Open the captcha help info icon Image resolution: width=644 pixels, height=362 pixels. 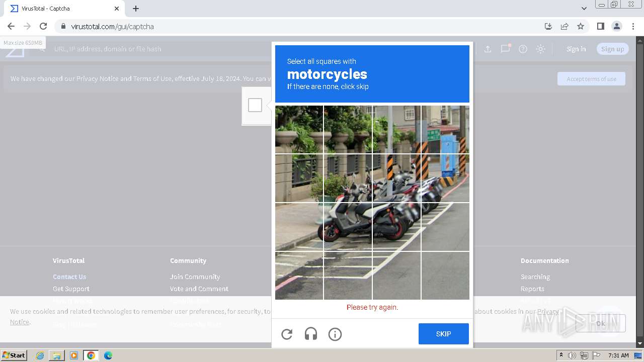pyautogui.click(x=335, y=334)
